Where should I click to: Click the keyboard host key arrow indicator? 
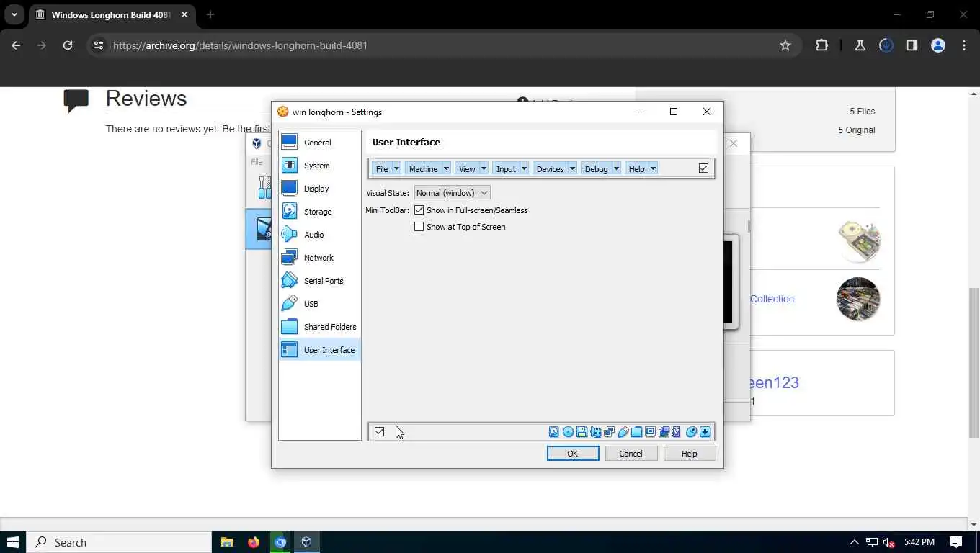click(x=705, y=432)
